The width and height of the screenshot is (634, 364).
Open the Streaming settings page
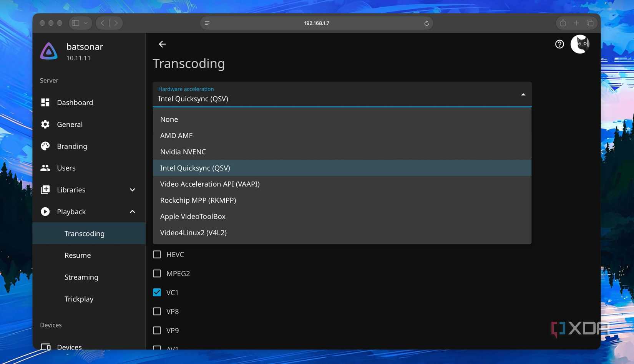pos(89,277)
